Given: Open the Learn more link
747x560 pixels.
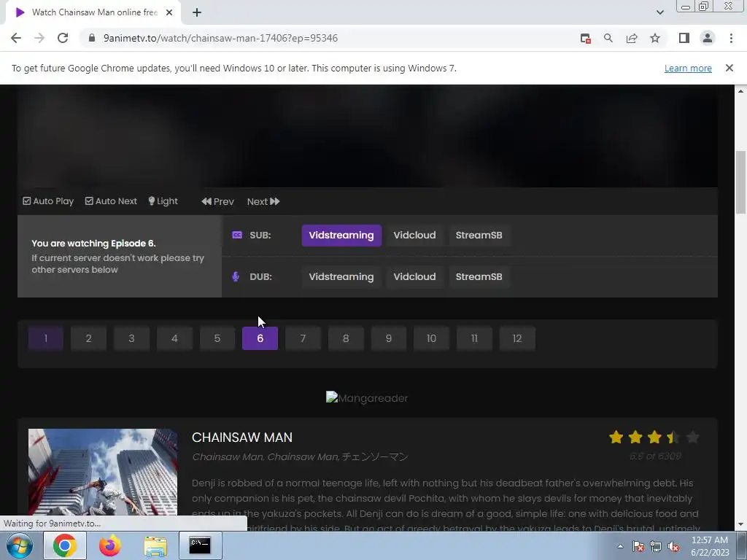Looking at the screenshot, I should [x=688, y=68].
